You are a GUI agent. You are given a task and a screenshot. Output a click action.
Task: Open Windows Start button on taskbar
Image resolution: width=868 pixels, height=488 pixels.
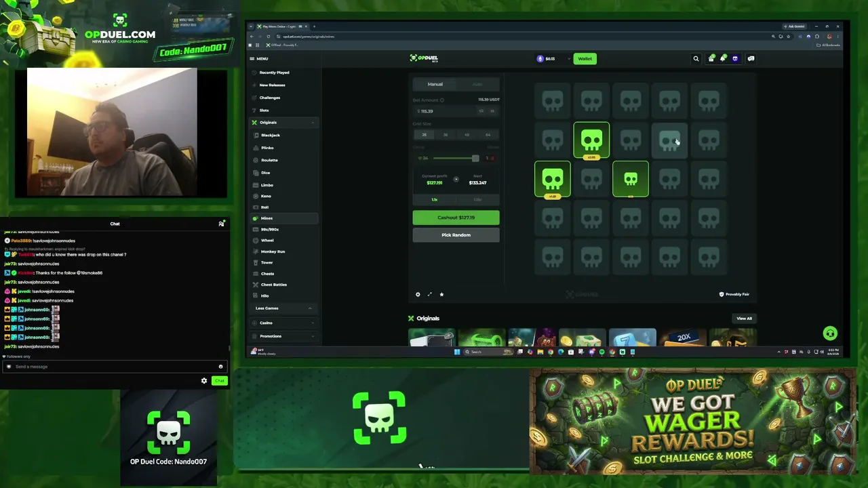(457, 352)
